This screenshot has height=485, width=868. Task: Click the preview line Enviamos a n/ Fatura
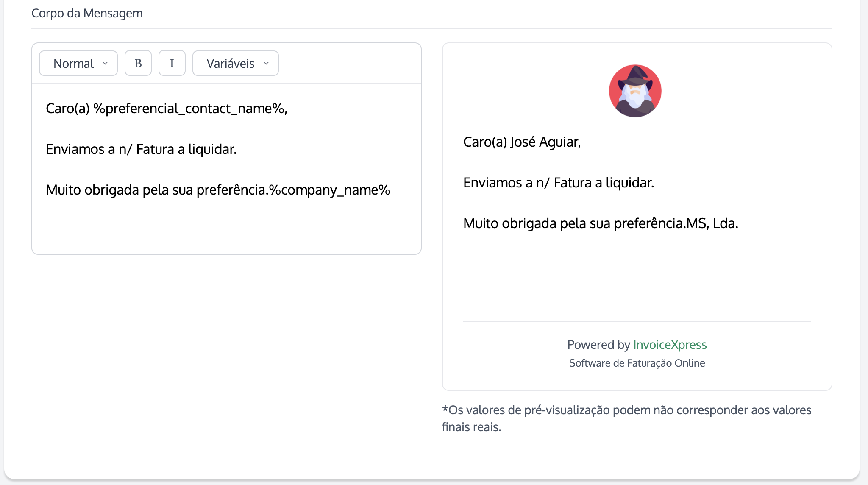click(558, 183)
